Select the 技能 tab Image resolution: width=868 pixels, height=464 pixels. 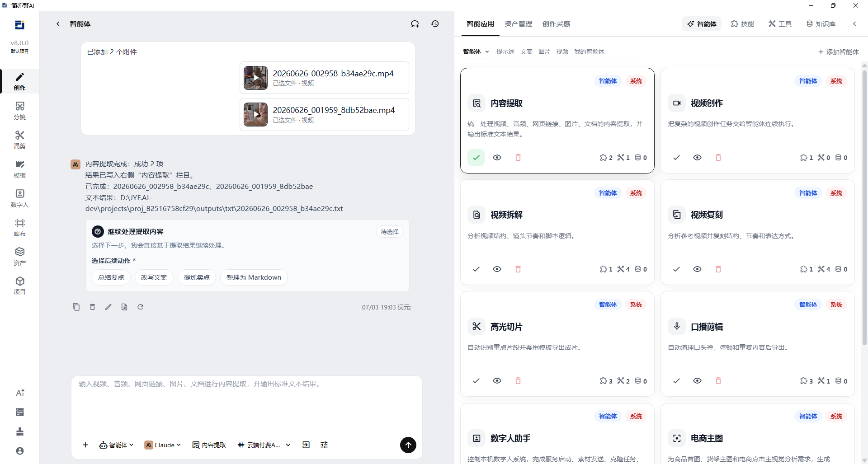click(743, 24)
